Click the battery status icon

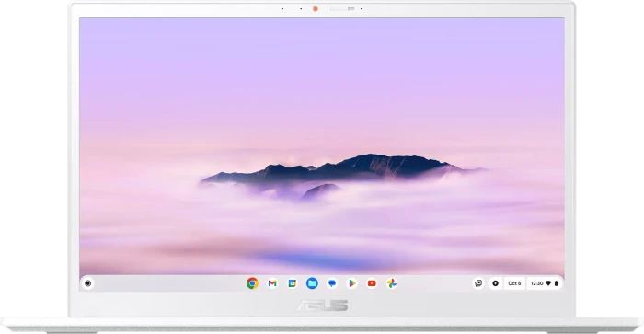point(556,283)
